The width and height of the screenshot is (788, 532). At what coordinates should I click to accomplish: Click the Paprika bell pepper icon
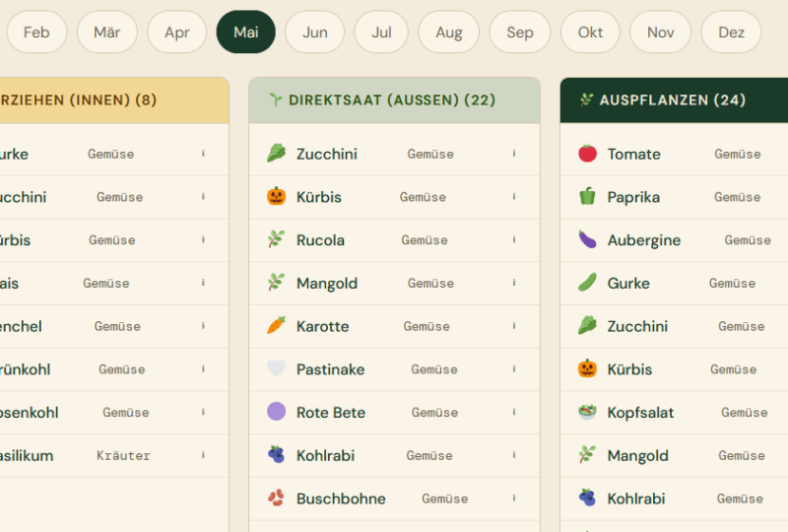click(x=587, y=197)
